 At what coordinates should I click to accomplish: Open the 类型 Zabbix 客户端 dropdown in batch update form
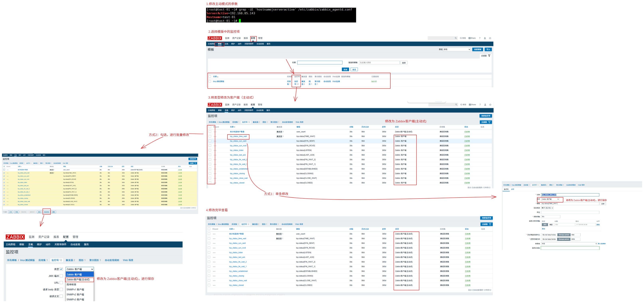[80, 269]
